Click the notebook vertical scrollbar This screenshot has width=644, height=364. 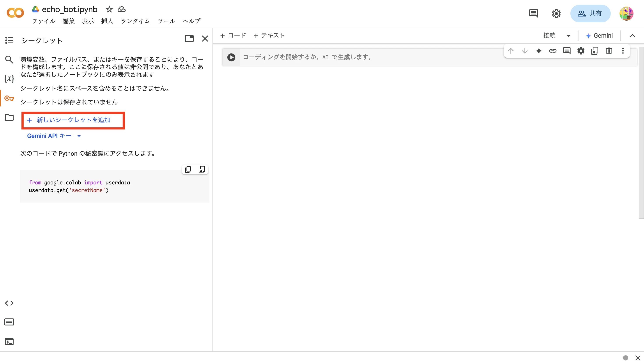coord(641,133)
